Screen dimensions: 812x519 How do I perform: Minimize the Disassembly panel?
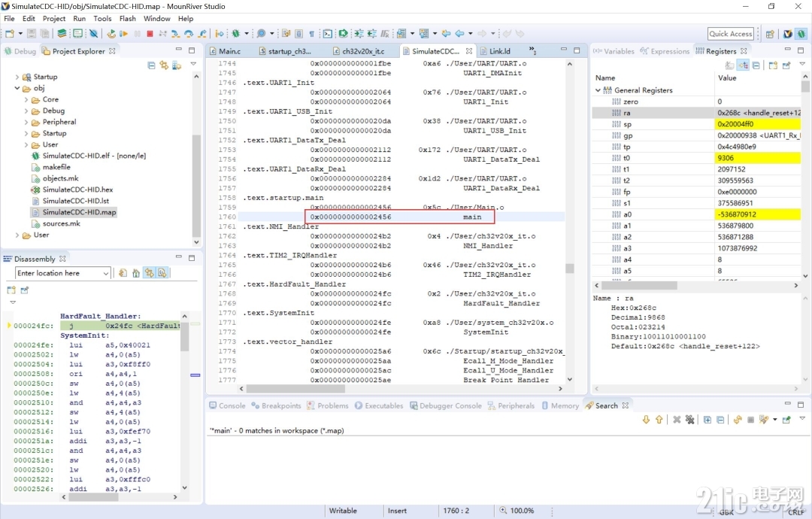(x=179, y=257)
